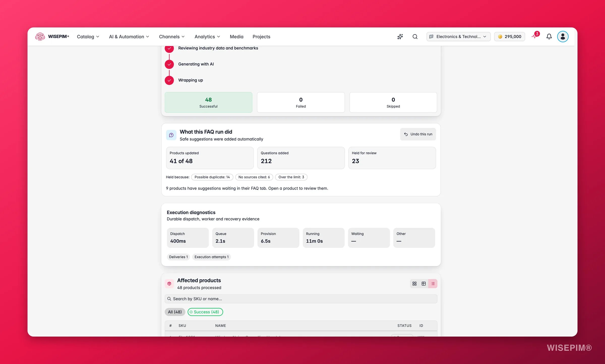
Task: Click the Deliveries 1 chip
Action: 178,257
